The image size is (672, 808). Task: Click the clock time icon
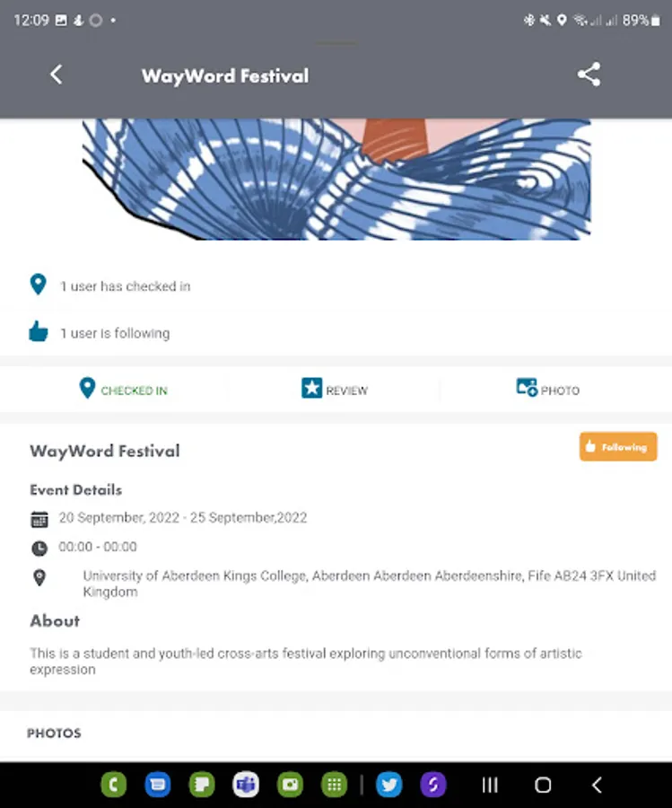click(39, 549)
